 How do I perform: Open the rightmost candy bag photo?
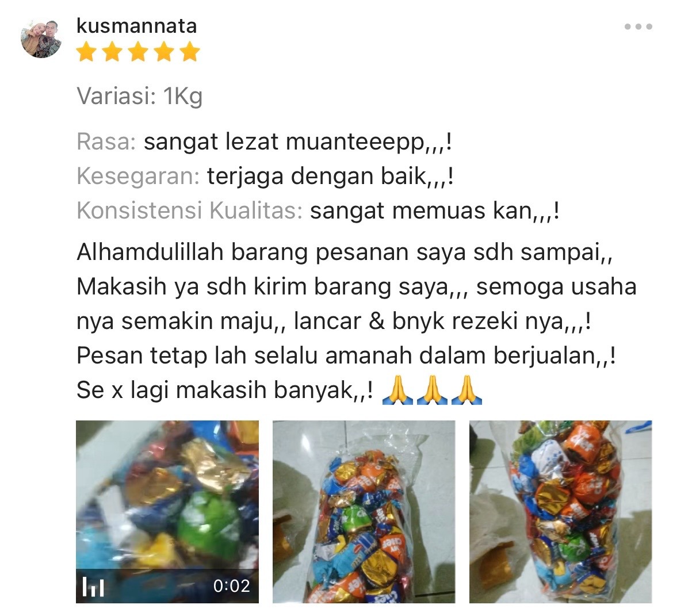(561, 512)
